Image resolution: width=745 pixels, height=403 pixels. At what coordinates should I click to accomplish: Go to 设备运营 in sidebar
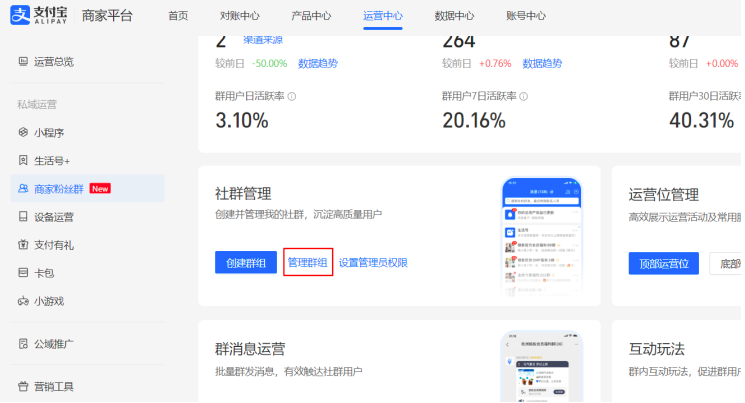53,217
